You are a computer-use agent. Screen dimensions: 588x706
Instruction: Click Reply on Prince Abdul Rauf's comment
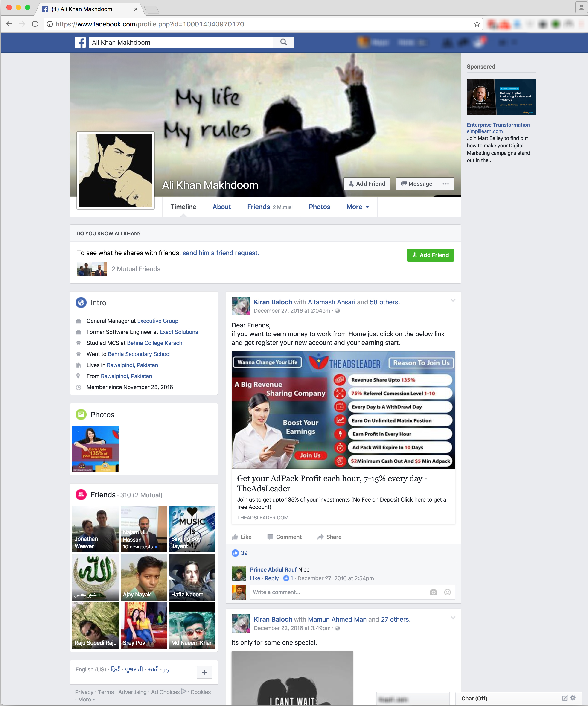271,579
